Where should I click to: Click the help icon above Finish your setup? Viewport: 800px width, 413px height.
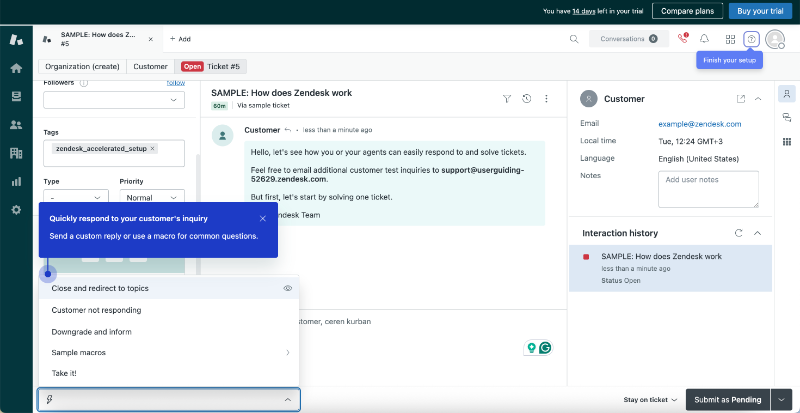point(751,39)
